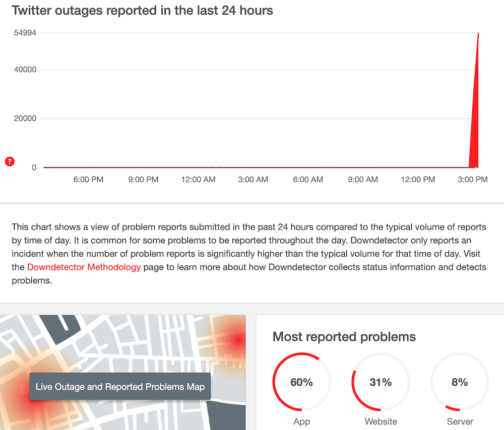Open Live Outage and Reported Problems Map
The height and width of the screenshot is (430, 504).
pos(120,387)
